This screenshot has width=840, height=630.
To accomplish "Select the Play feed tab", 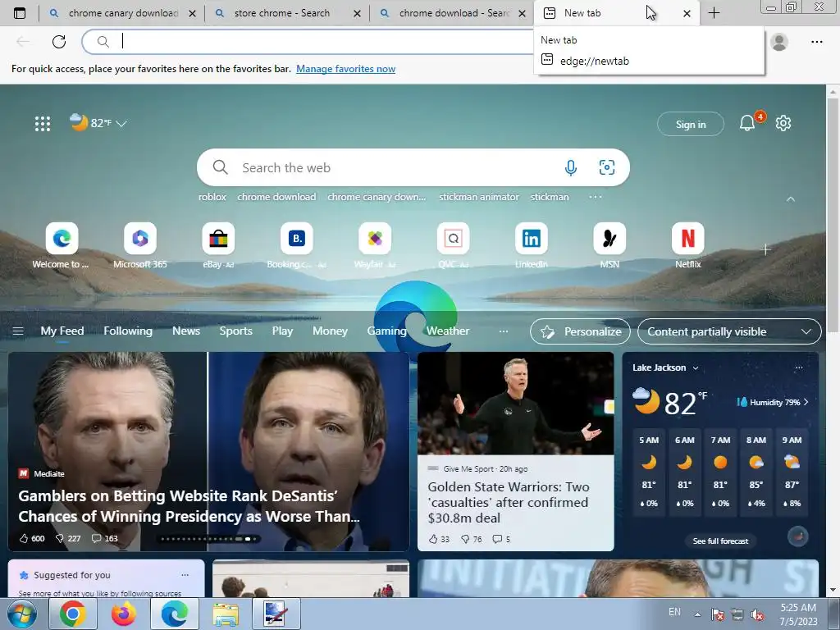I will coord(282,331).
